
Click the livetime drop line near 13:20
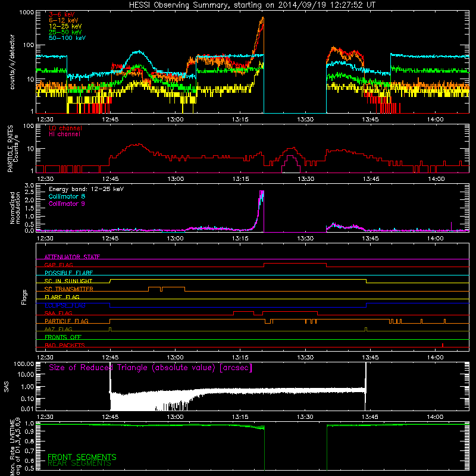[x=264, y=449]
